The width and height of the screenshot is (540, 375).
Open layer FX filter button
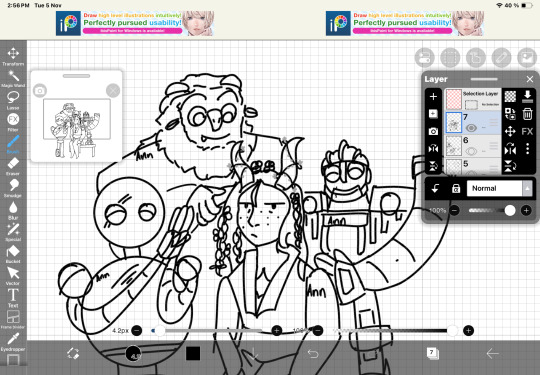[527, 131]
